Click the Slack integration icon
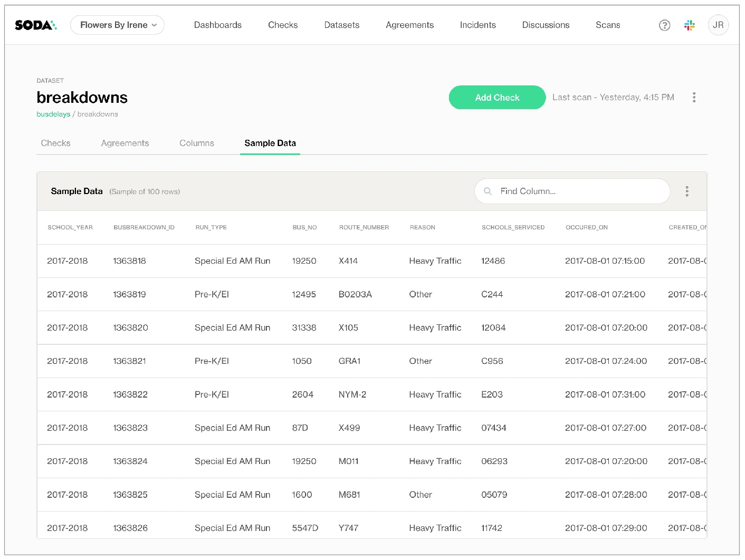Screen dimensions: 745x560 [689, 25]
